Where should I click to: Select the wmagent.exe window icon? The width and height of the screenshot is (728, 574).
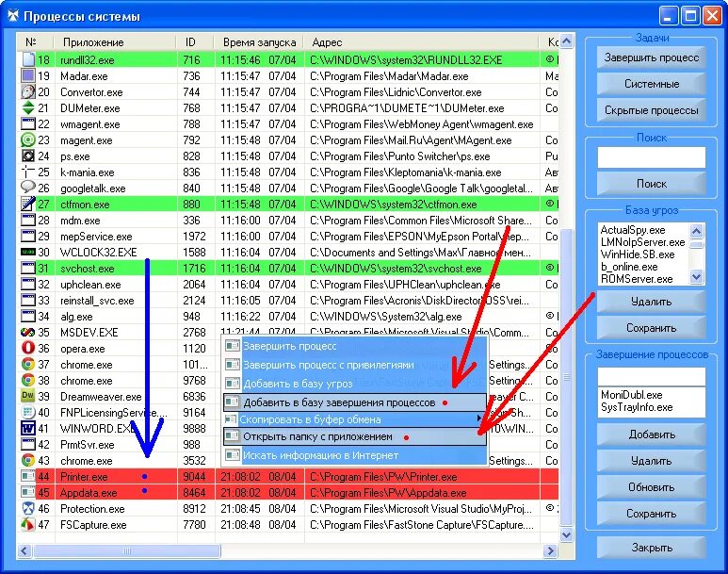tap(28, 123)
